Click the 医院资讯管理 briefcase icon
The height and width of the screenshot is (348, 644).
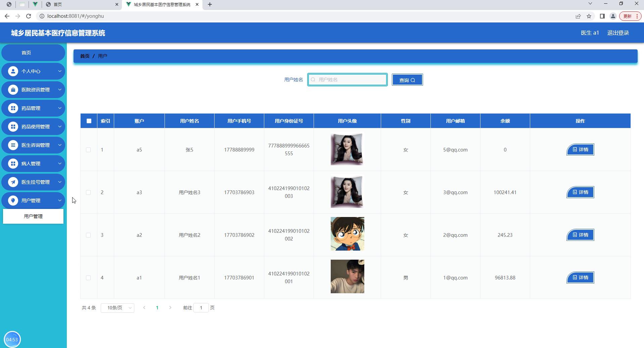[x=13, y=90]
